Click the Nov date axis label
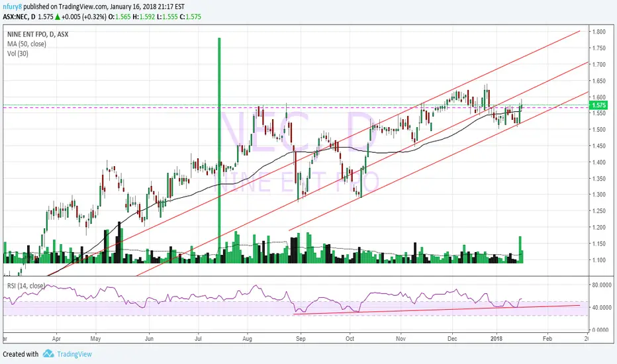The width and height of the screenshot is (617, 364). click(x=401, y=338)
